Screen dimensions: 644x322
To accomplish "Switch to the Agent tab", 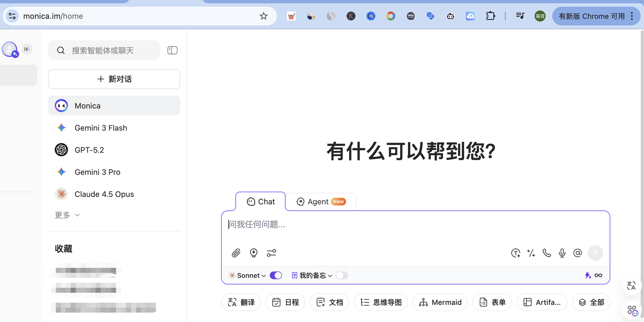I will 321,202.
